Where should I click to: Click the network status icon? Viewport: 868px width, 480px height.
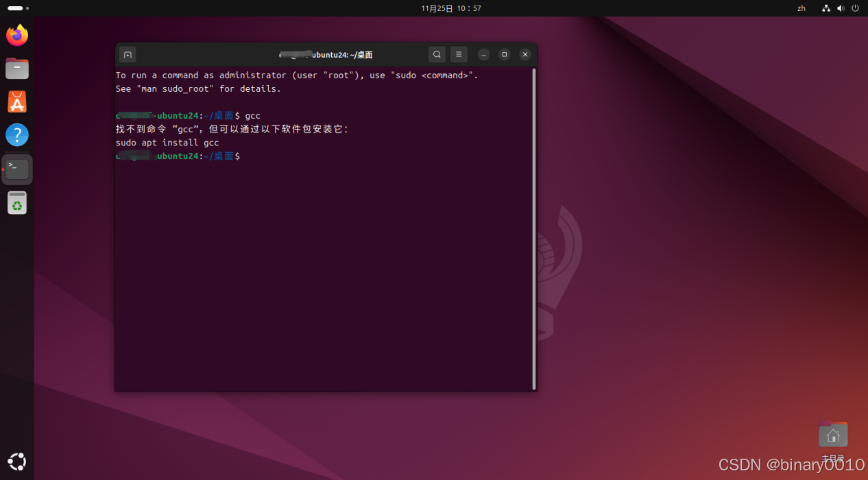tap(825, 8)
